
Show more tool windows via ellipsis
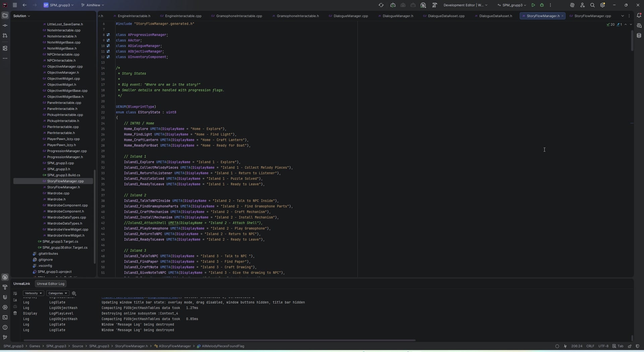(x=5, y=58)
